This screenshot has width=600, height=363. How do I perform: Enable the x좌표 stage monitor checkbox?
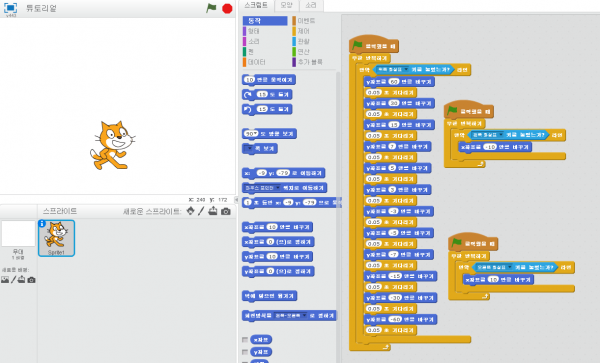[245, 340]
